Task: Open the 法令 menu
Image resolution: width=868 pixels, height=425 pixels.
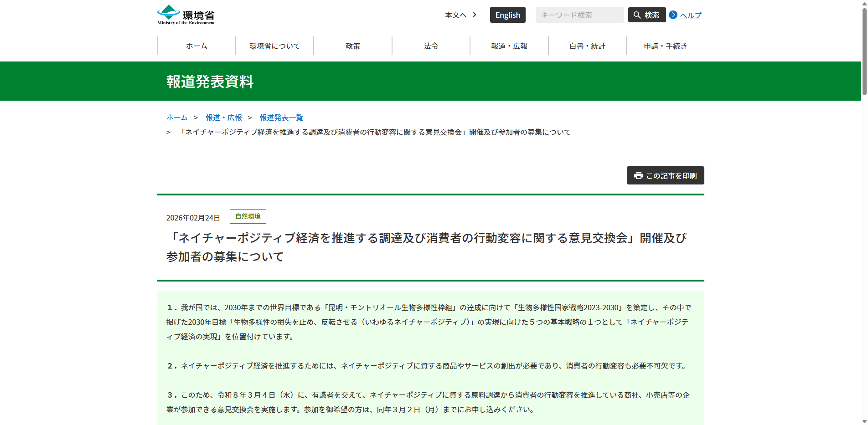Action: pos(430,46)
